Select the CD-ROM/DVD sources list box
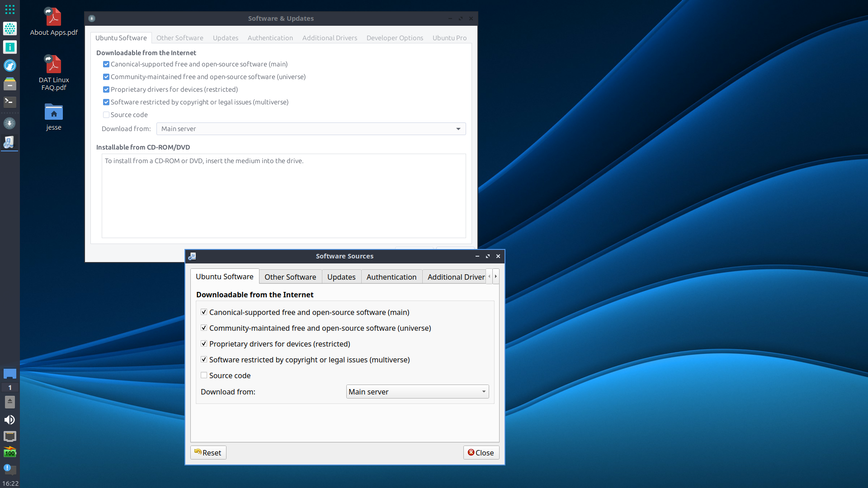 pyautogui.click(x=283, y=196)
